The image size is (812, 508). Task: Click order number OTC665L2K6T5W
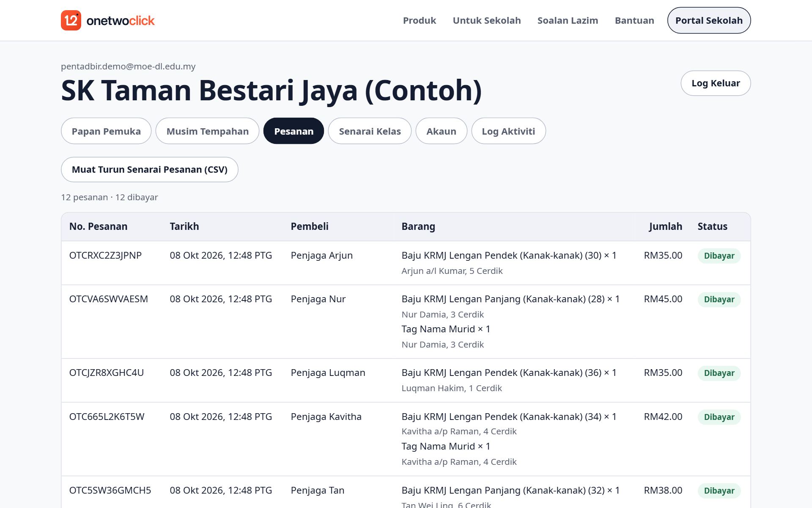[x=107, y=417]
